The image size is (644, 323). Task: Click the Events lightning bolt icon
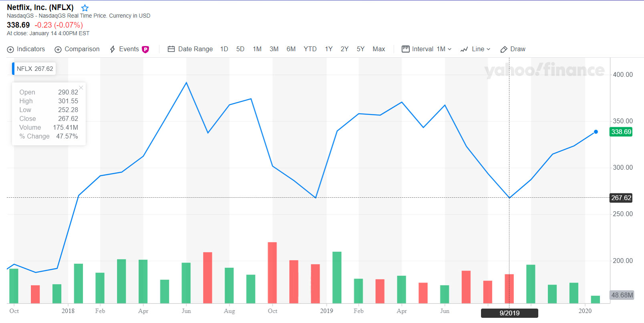(x=113, y=49)
